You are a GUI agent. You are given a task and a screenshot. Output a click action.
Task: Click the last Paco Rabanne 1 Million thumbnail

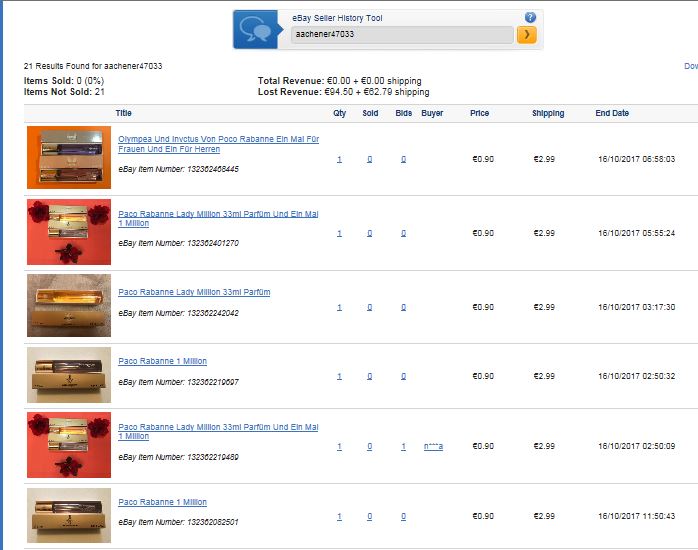[68, 515]
